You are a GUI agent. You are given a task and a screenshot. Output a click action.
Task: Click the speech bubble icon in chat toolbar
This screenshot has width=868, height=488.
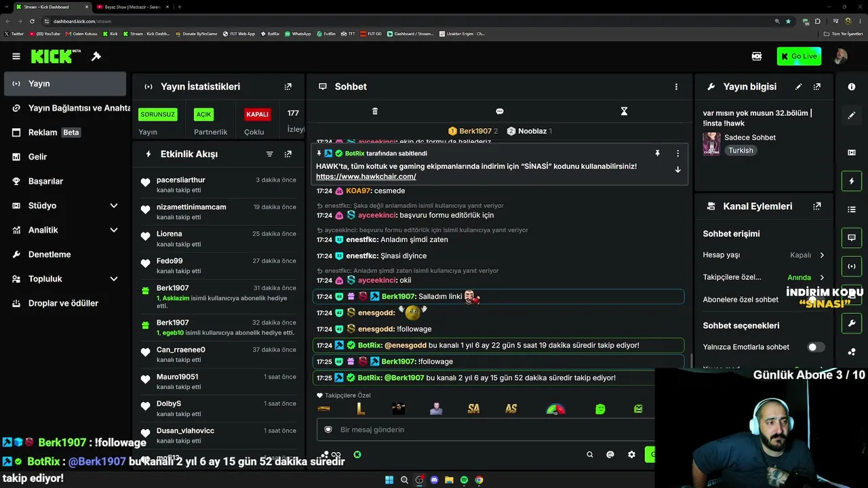pos(500,111)
